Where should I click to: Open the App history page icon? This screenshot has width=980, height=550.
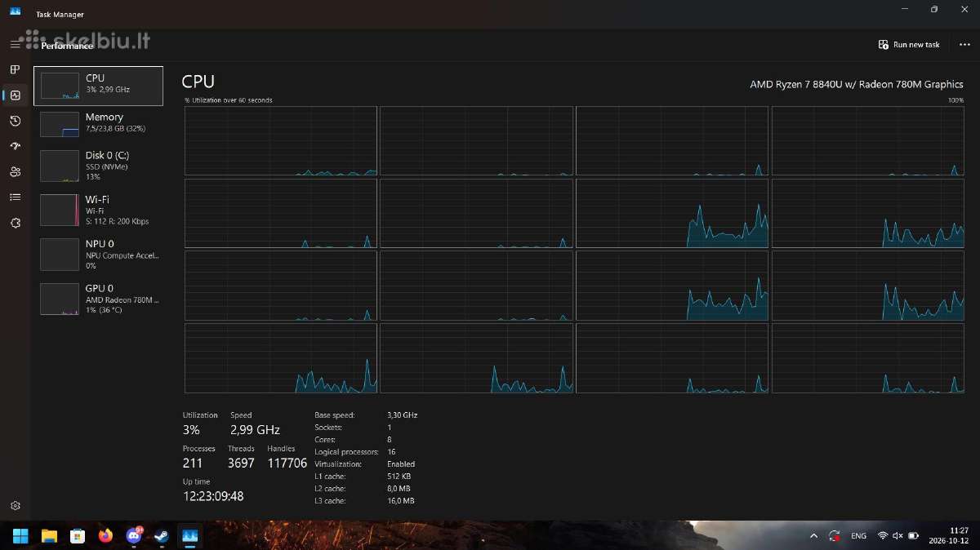tap(15, 121)
